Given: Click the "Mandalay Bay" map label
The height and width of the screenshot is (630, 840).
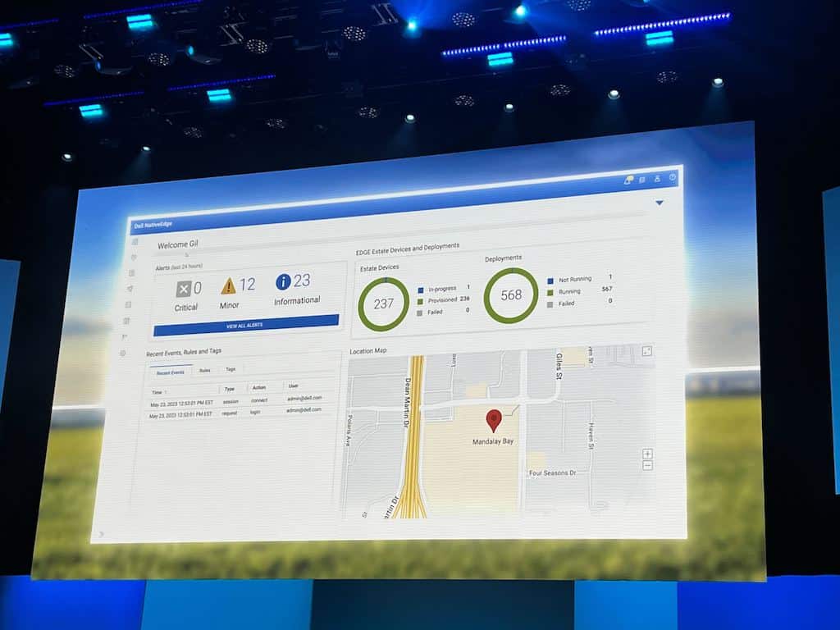Looking at the screenshot, I should pos(493,441).
